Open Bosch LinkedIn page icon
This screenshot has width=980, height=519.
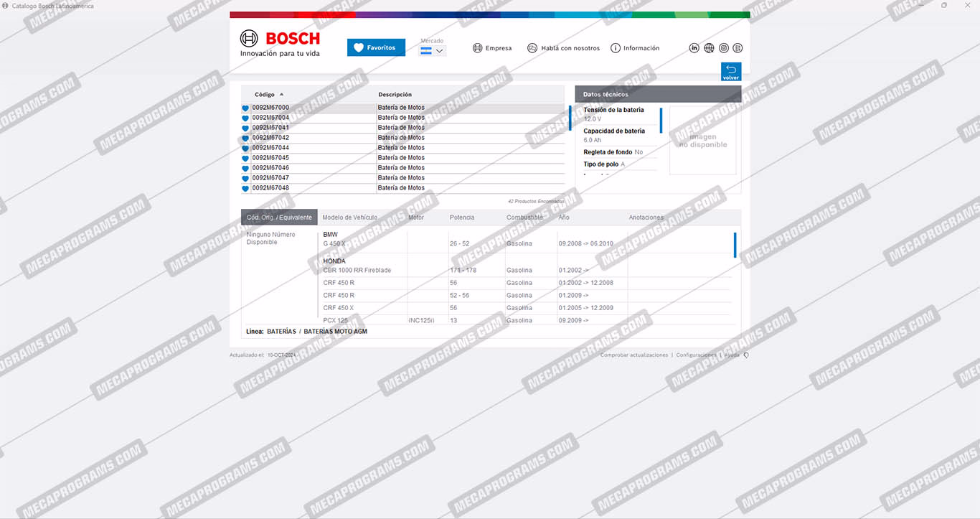coord(694,48)
